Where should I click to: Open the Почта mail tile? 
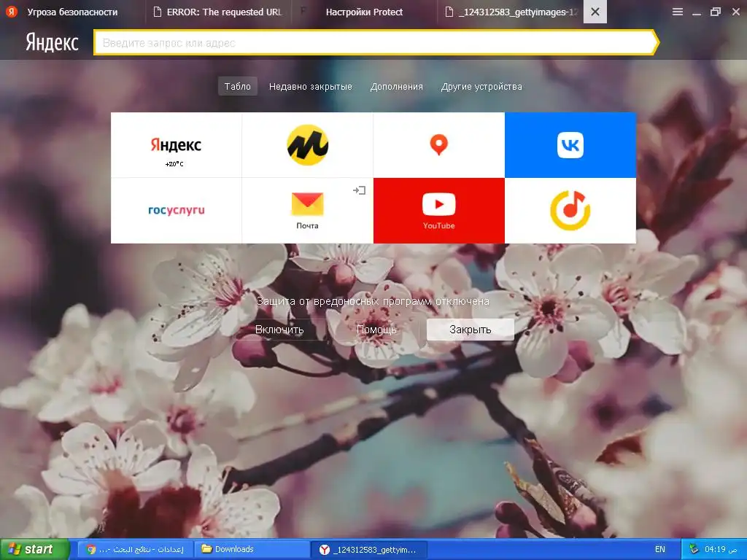308,211
